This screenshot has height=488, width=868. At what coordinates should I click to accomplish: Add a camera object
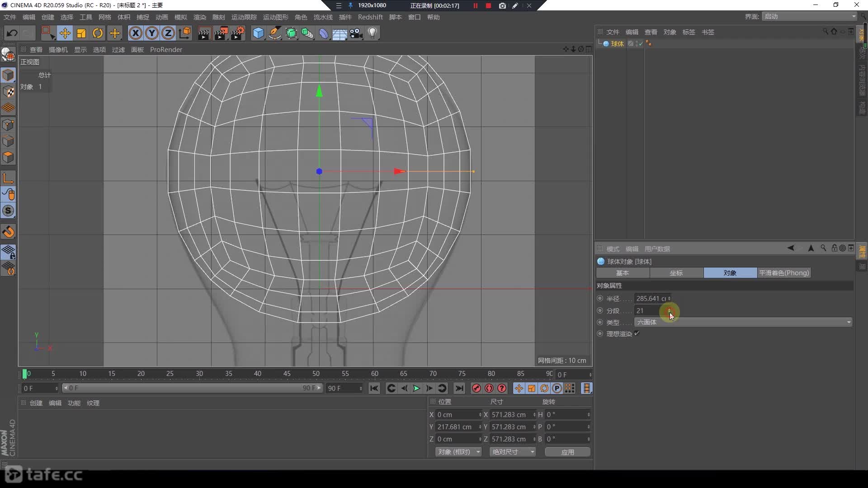tap(356, 33)
